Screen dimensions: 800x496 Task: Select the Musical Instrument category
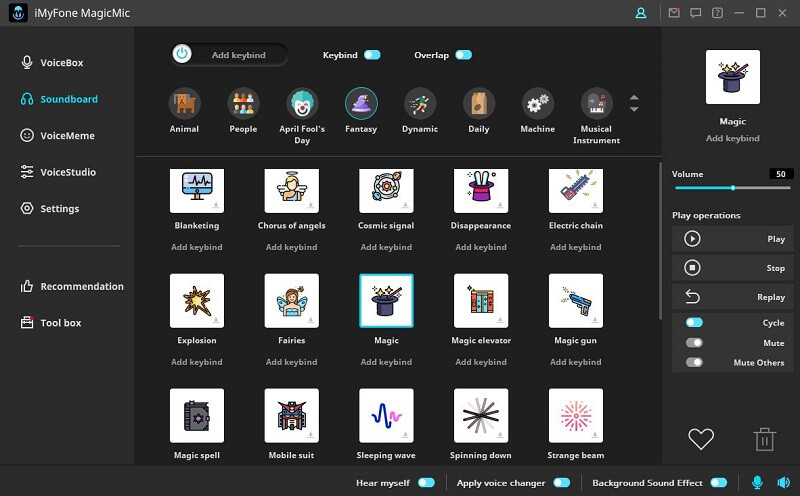coord(596,104)
